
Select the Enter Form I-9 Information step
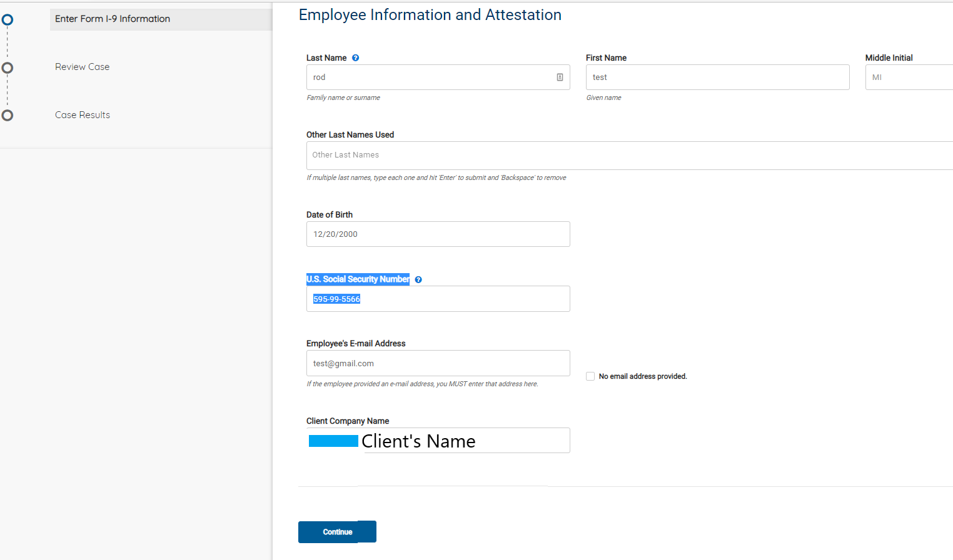click(113, 19)
